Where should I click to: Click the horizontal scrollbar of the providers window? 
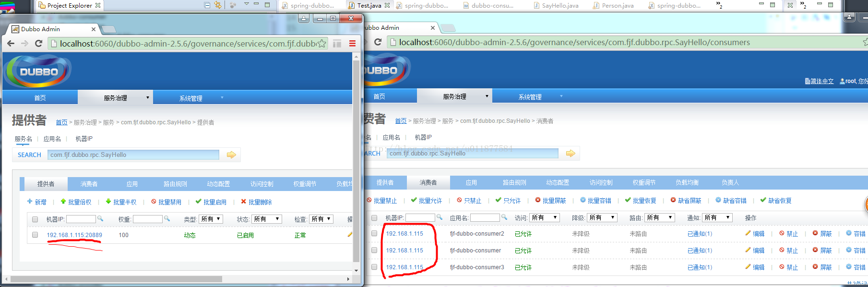click(x=116, y=278)
